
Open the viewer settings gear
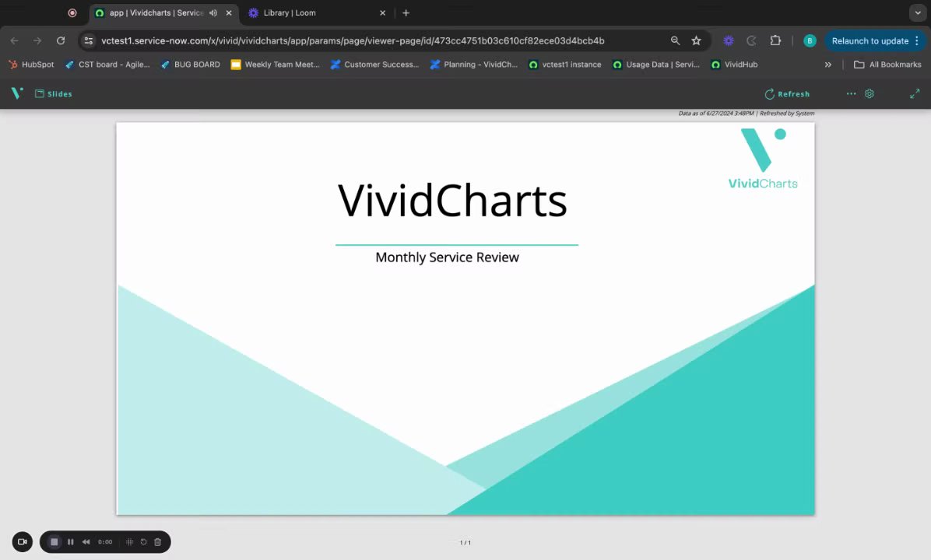coord(870,94)
